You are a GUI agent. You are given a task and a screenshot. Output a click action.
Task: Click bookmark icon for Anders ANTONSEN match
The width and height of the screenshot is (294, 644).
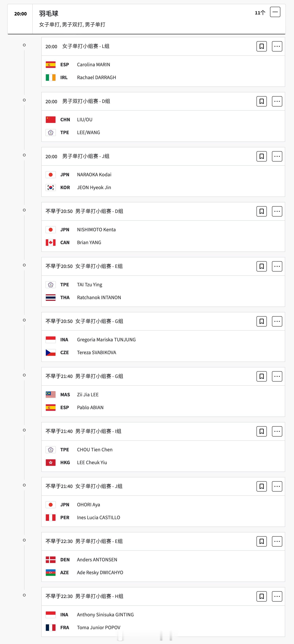click(x=262, y=541)
